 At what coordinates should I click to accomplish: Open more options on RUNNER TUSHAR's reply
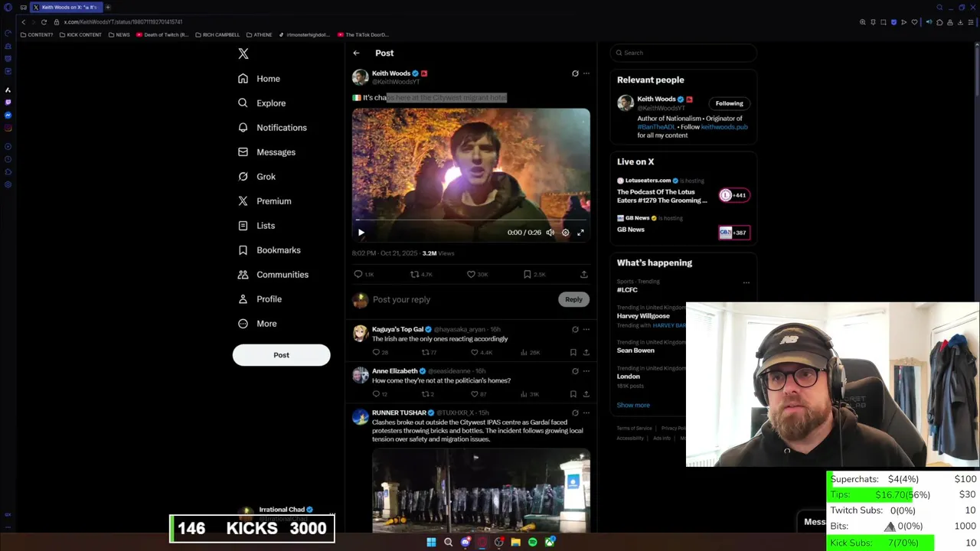point(586,413)
